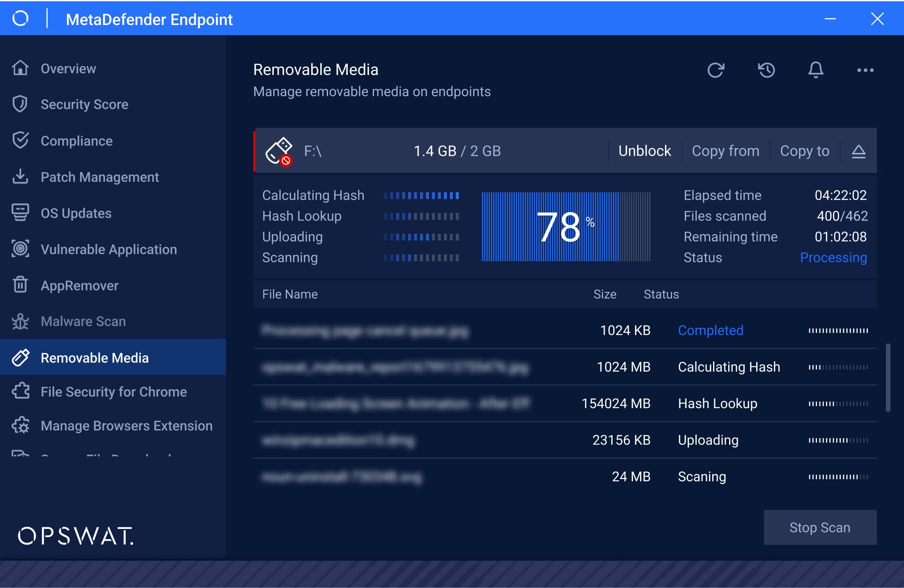This screenshot has width=904, height=588.
Task: Click the blocked USB drive icon for F:\
Action: pyautogui.click(x=279, y=151)
